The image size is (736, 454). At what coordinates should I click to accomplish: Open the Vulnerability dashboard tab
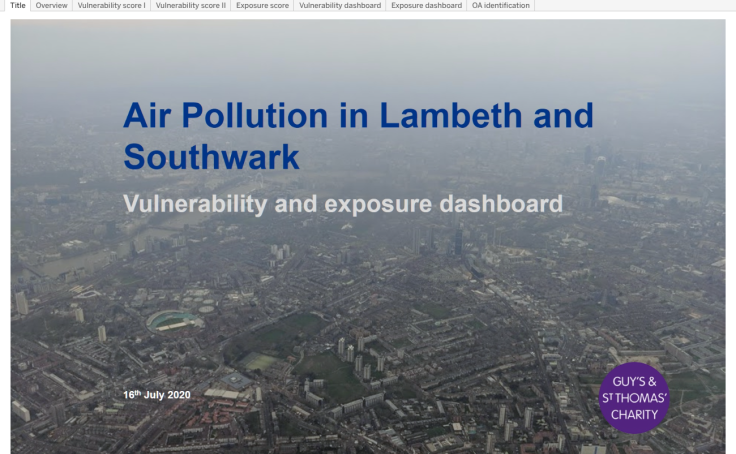[340, 6]
